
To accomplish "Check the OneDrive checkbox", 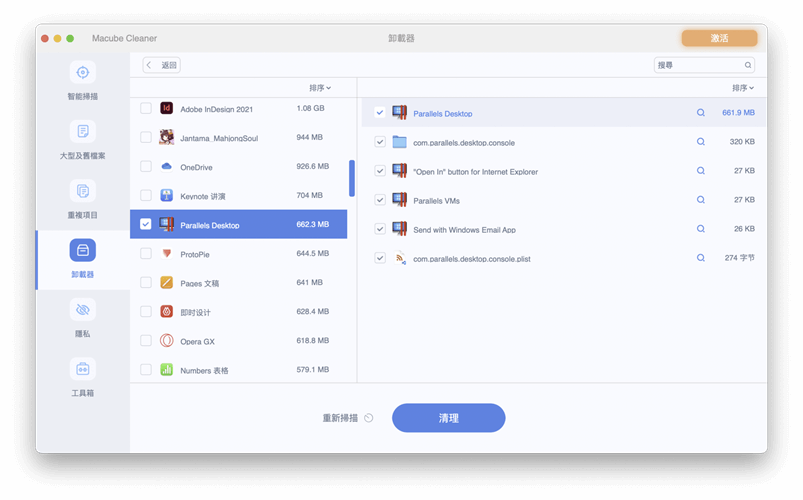I will 146,166.
